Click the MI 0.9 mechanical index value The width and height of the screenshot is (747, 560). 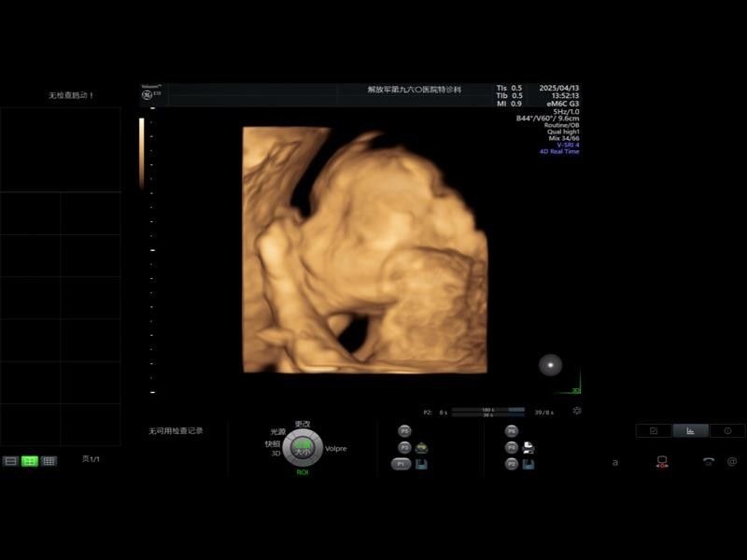(509, 104)
